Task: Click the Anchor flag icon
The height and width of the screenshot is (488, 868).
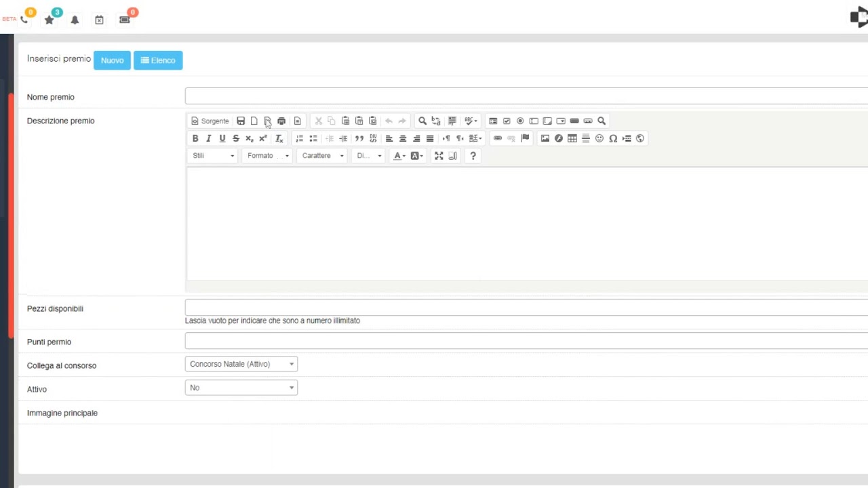Action: [525, 138]
